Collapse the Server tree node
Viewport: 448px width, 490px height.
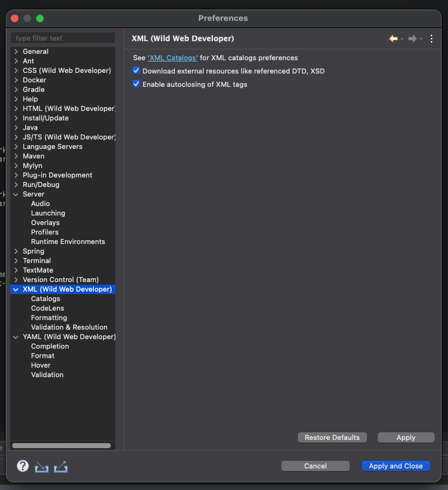(16, 195)
